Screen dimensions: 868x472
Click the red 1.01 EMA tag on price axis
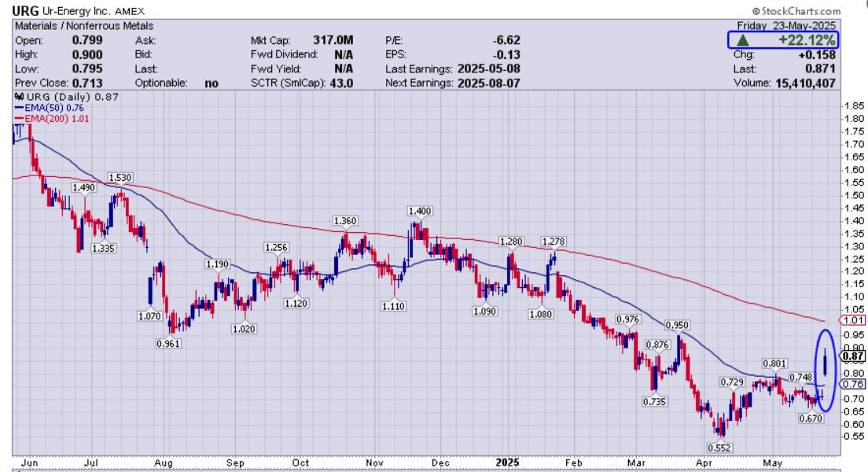pos(852,320)
